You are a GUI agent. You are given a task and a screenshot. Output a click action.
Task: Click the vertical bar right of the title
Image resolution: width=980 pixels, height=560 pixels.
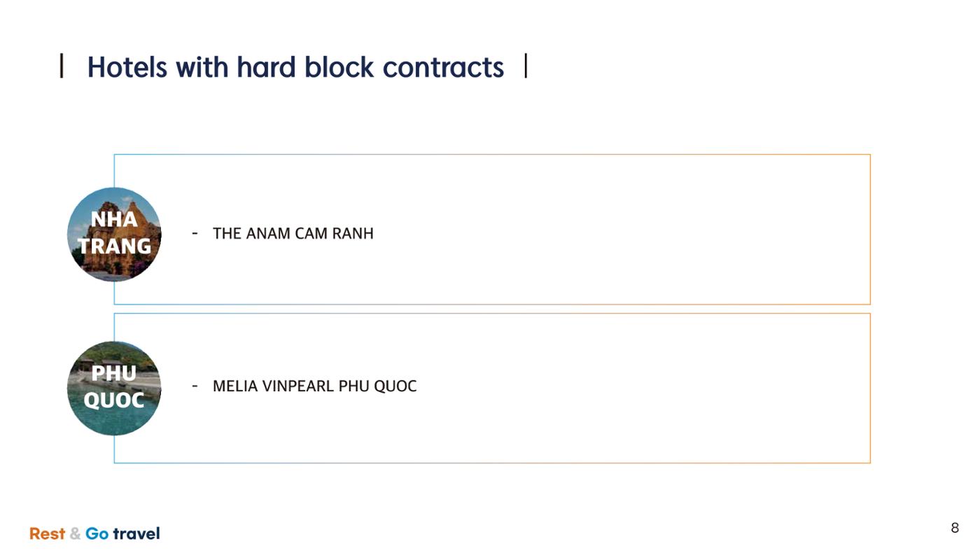click(x=526, y=66)
